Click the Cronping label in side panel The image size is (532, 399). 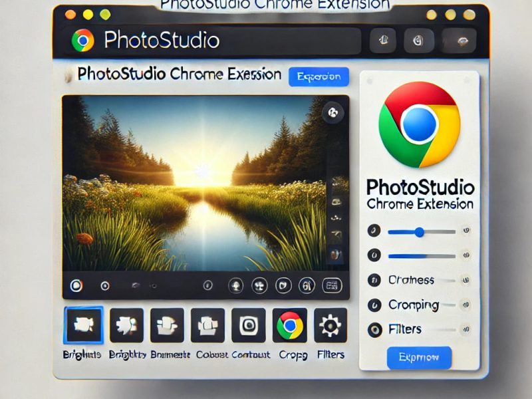pos(414,305)
